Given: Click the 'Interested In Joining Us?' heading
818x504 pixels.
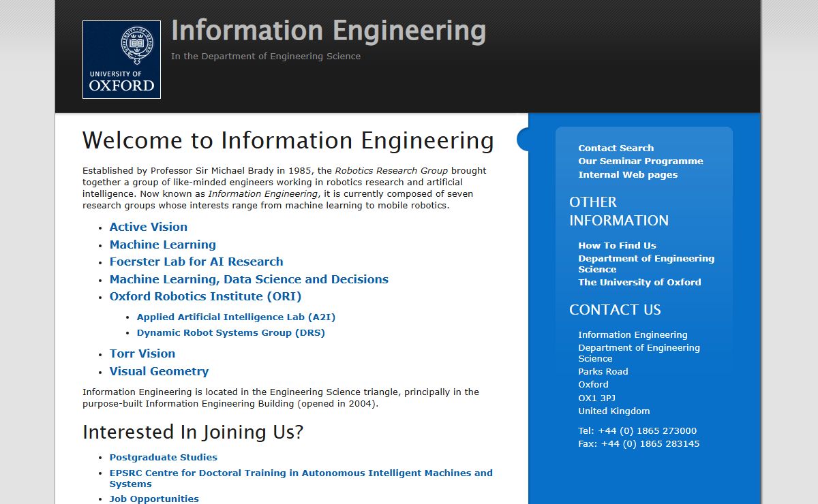Looking at the screenshot, I should (193, 432).
